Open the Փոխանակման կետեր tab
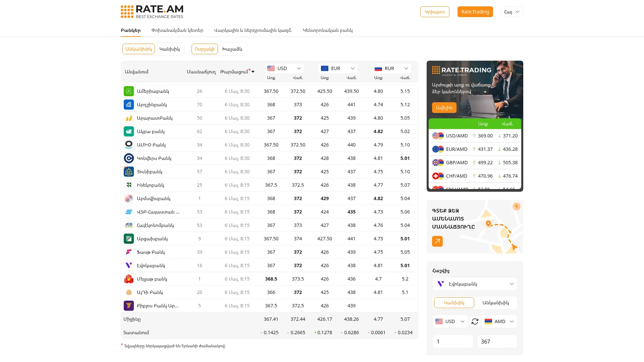The width and height of the screenshot is (644, 362). click(177, 30)
